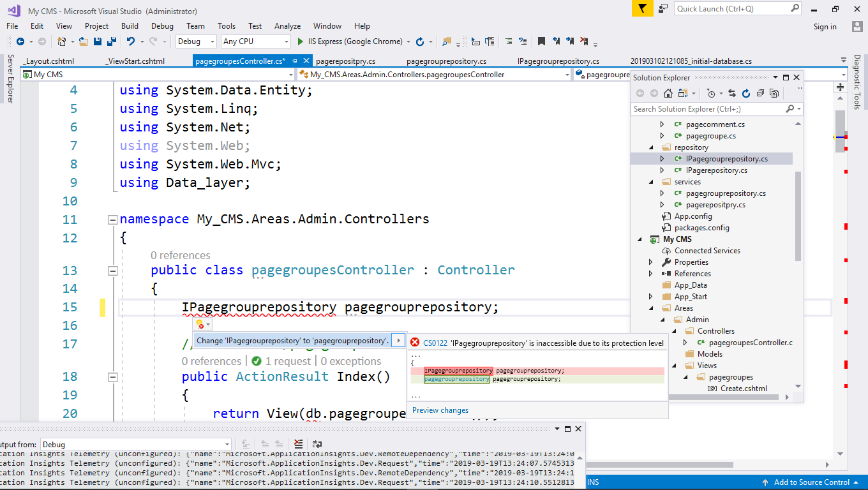Click the Preview changes link
The height and width of the screenshot is (490, 868).
click(440, 410)
